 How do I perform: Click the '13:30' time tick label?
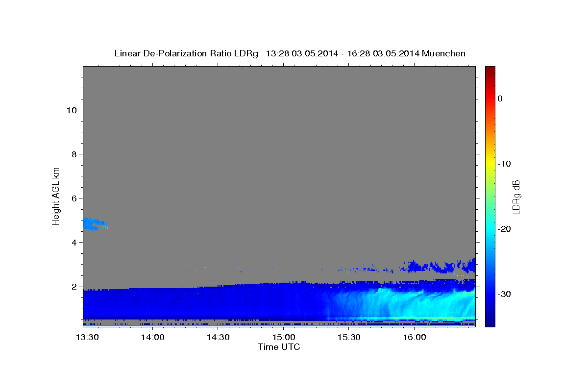[87, 338]
